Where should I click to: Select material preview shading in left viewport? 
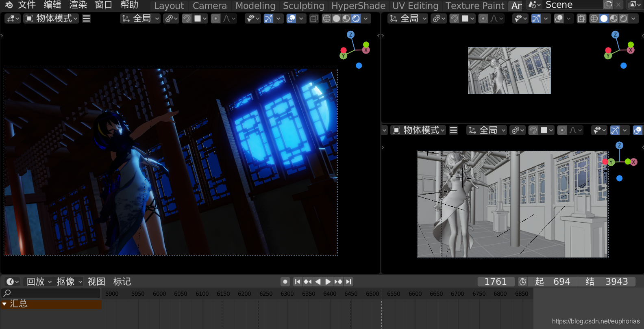346,19
